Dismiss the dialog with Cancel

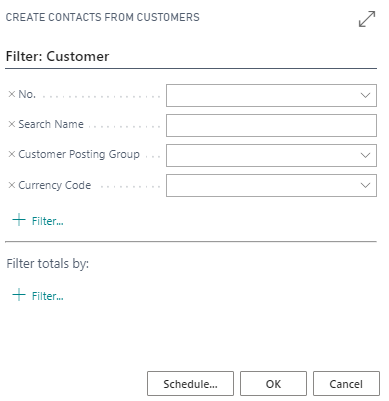pyautogui.click(x=346, y=384)
